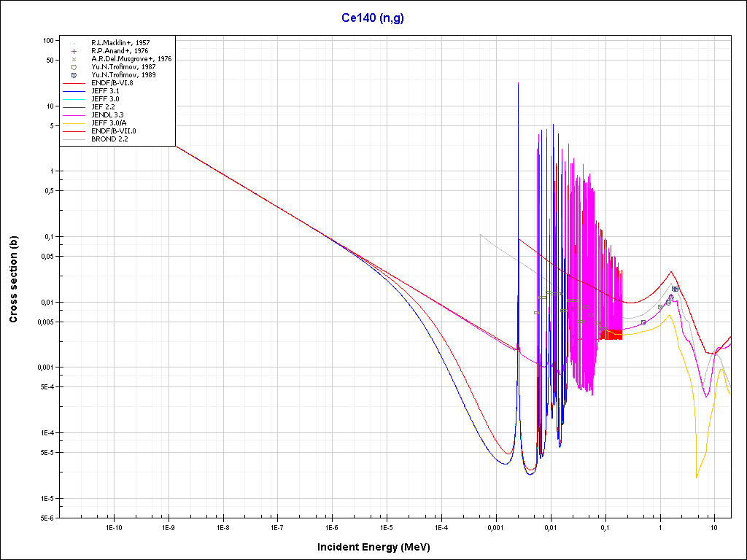The width and height of the screenshot is (747, 560).
Task: Select the JEFF 3.0/A orange line swatch
Action: [74, 123]
